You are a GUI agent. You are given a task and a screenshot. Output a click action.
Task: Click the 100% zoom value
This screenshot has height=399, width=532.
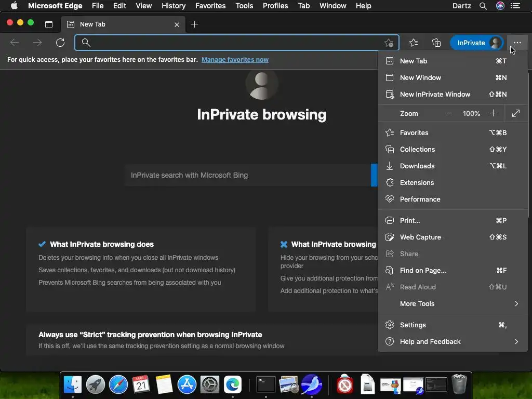pyautogui.click(x=471, y=113)
